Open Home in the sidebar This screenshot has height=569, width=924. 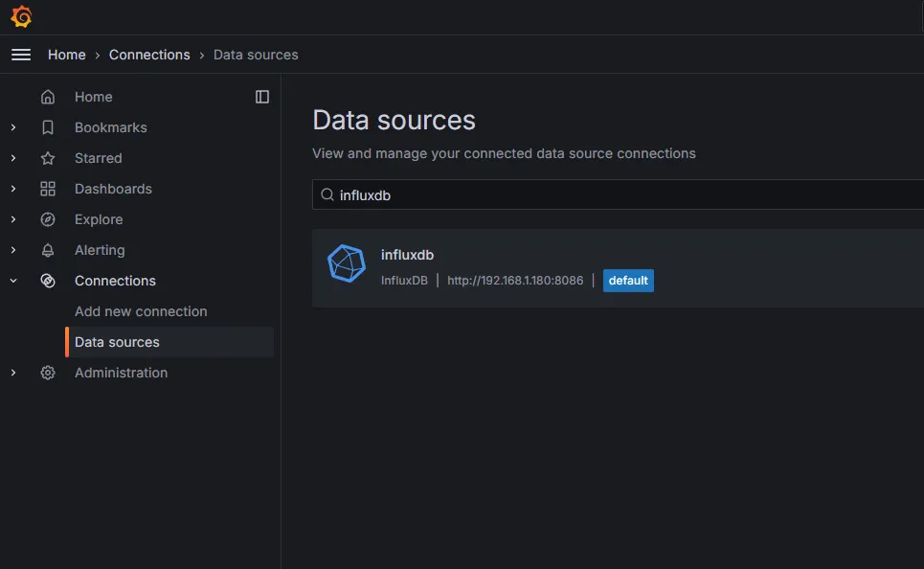[x=94, y=97]
